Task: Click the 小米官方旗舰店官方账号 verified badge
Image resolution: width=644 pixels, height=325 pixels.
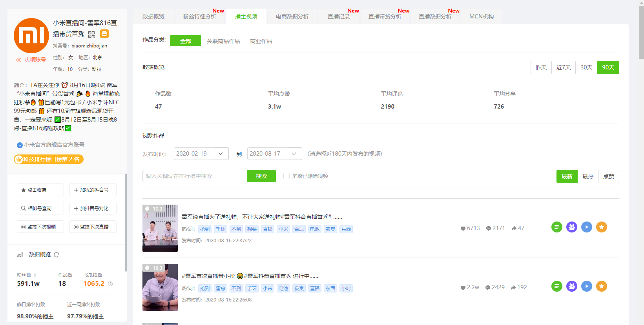Action: tap(51, 145)
